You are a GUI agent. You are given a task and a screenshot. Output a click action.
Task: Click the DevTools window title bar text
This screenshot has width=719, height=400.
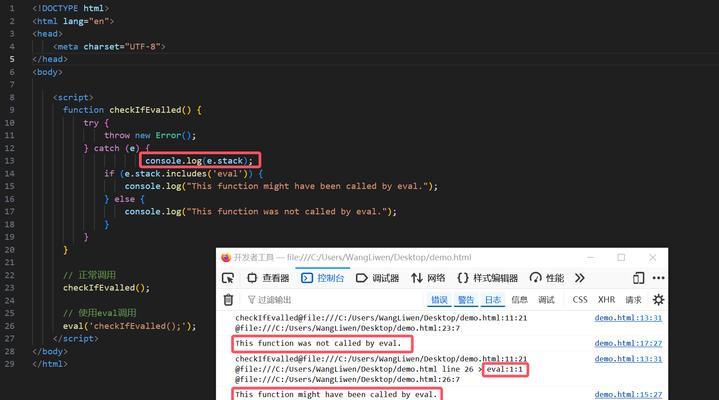point(352,257)
